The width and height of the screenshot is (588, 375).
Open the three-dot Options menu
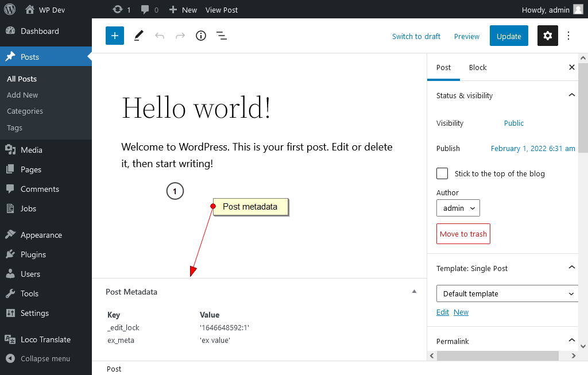[x=568, y=36]
